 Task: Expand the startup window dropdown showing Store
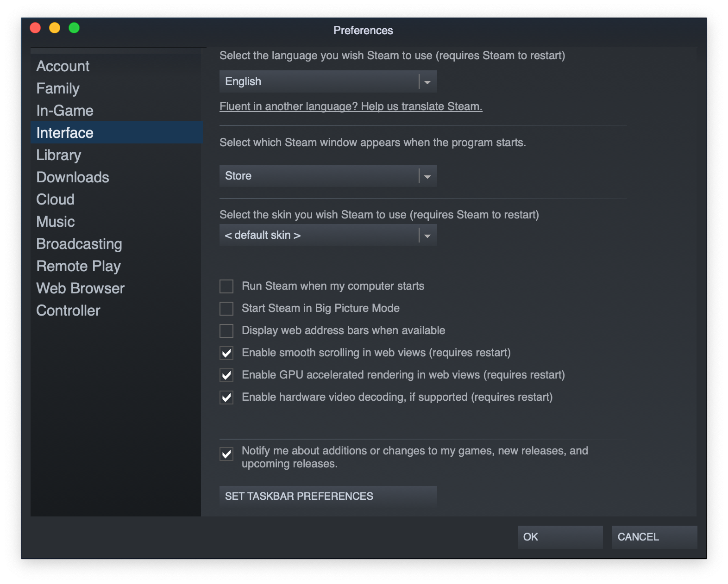(427, 176)
